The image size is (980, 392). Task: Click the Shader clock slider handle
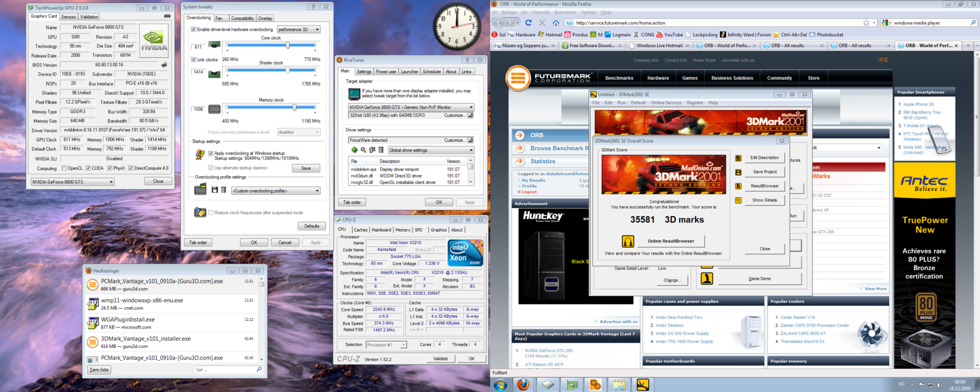click(x=288, y=71)
